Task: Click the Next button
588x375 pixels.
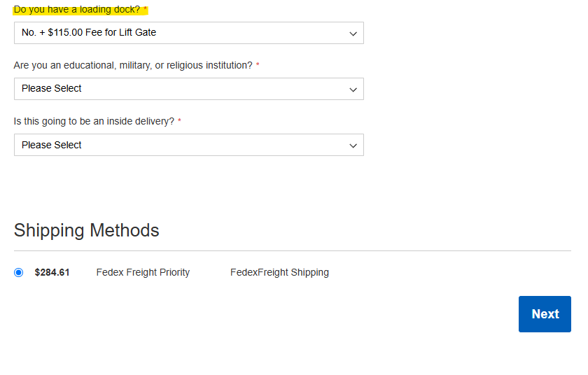Action: (x=545, y=314)
